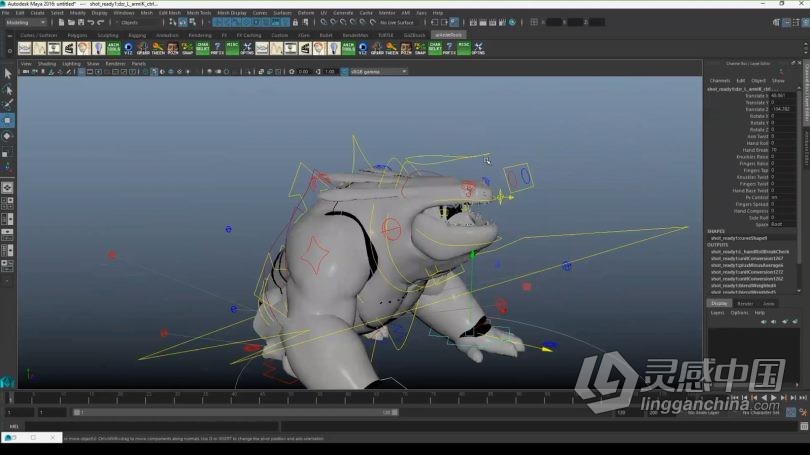Click the Select Camera panel icon
Image resolution: width=810 pixels, height=455 pixels.
coord(25,72)
